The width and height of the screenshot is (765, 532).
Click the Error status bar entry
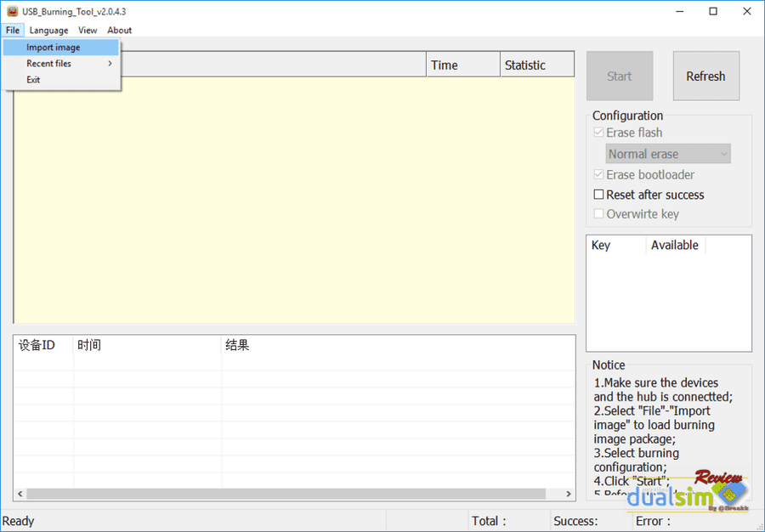[x=653, y=521]
